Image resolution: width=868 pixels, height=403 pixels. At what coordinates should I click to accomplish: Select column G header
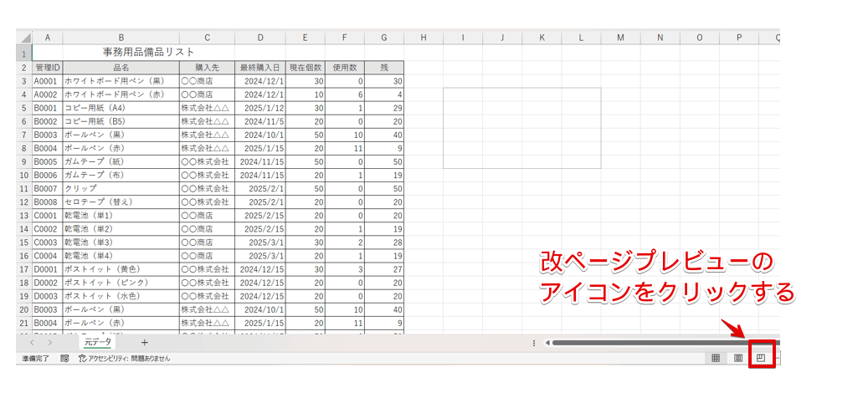tap(384, 38)
